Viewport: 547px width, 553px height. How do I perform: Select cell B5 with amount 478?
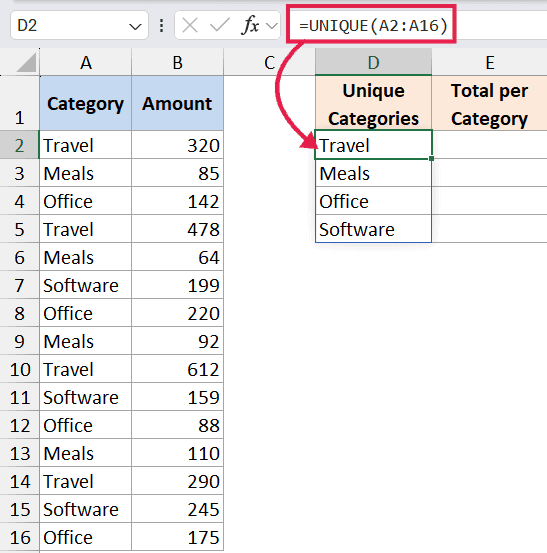177,229
